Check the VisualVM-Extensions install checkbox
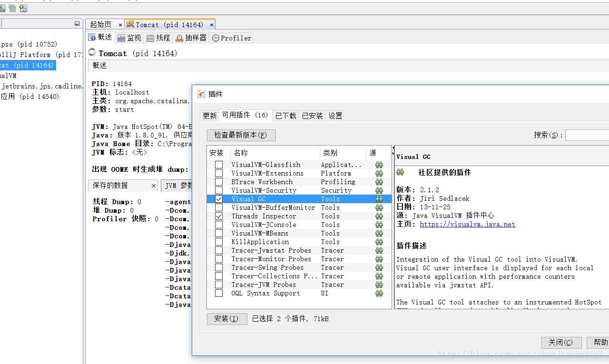 click(219, 173)
